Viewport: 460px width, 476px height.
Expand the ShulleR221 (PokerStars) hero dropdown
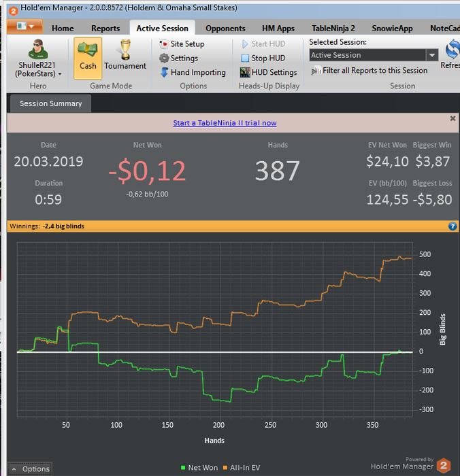(x=38, y=69)
